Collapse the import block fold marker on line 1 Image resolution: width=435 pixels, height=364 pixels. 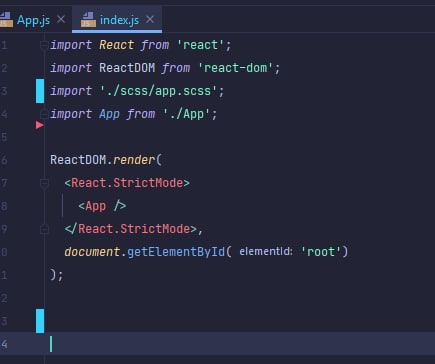(44, 45)
